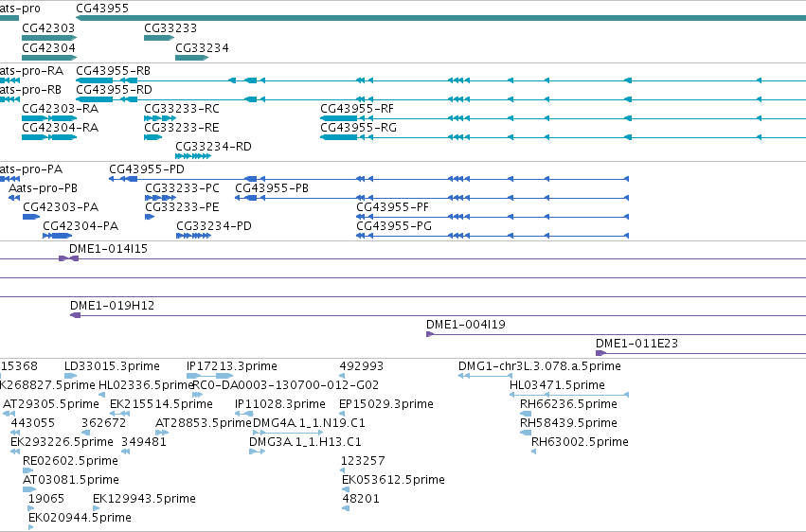
Task: Click DMG1-chr3L.3.078.a.5prime label
Action: [x=540, y=366]
